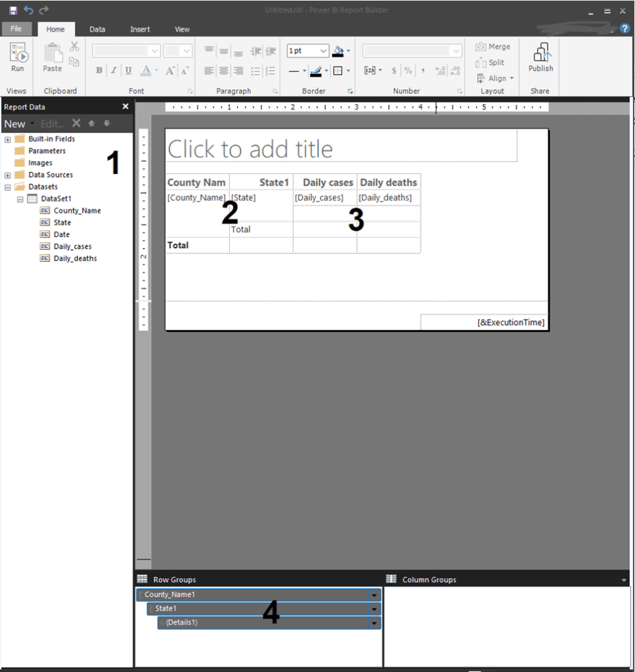The height and width of the screenshot is (672, 635).
Task: Open the New dropdown in Report Data
Action: [18, 124]
